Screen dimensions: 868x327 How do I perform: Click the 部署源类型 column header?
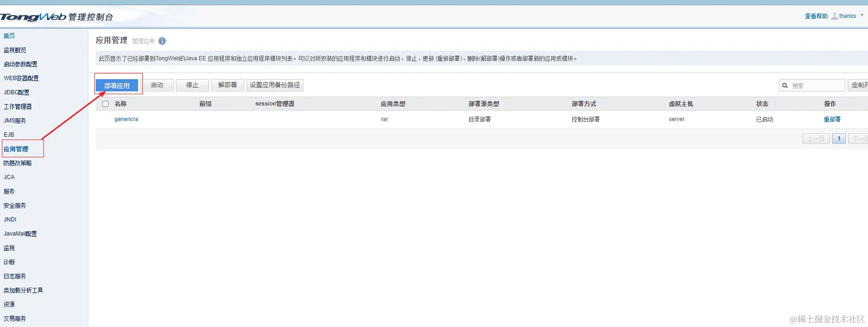tap(484, 104)
